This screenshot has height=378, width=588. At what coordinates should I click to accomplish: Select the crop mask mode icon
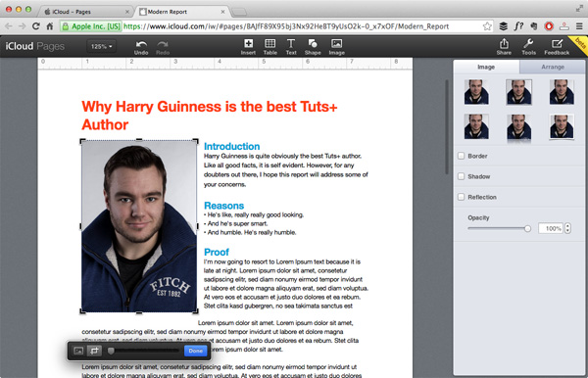click(94, 351)
